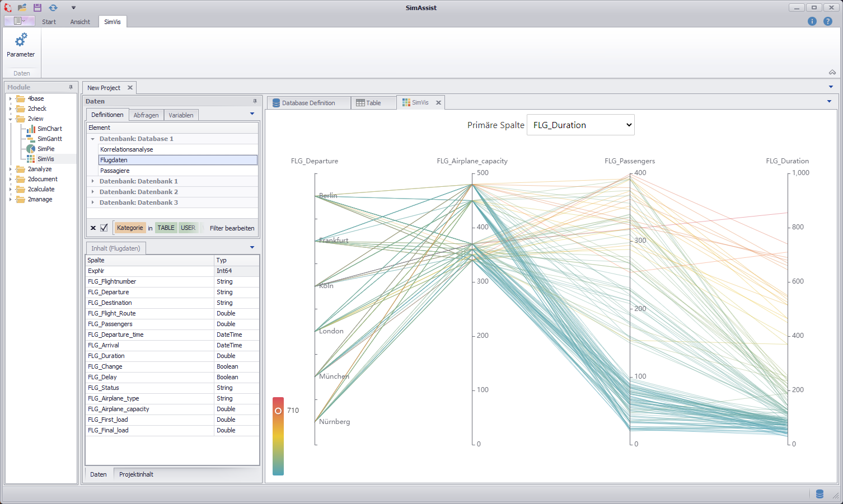This screenshot has height=504, width=843.
Task: Click the database icon in status bar
Action: click(x=819, y=494)
